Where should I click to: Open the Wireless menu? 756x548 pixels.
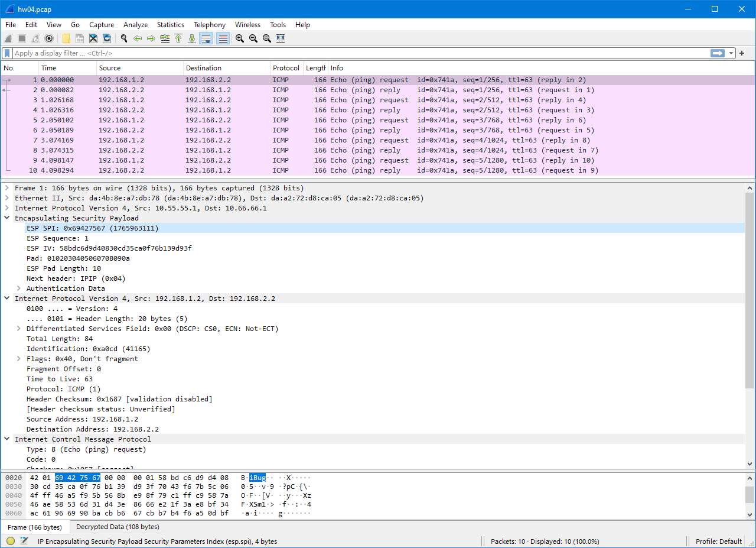(x=247, y=25)
